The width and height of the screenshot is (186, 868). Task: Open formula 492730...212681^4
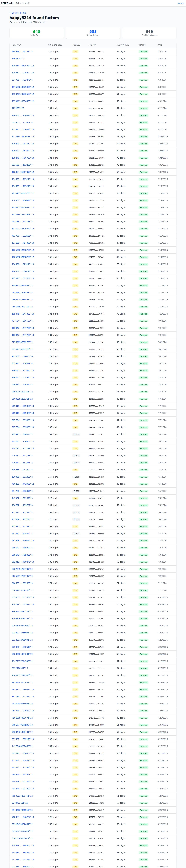[22, 236]
